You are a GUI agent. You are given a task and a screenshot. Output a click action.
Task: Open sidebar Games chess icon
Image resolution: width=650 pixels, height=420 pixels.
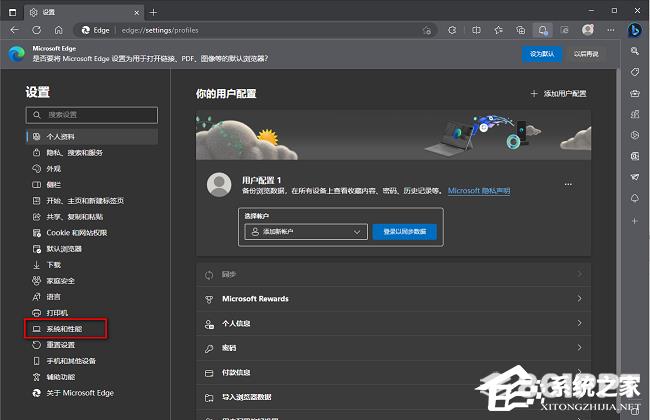[x=635, y=114]
